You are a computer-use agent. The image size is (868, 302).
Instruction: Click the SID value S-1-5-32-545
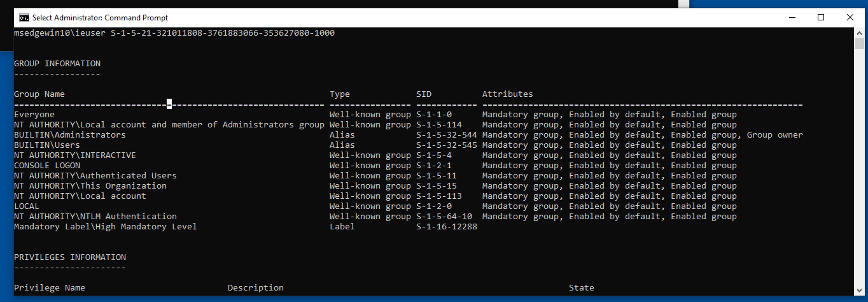point(446,145)
